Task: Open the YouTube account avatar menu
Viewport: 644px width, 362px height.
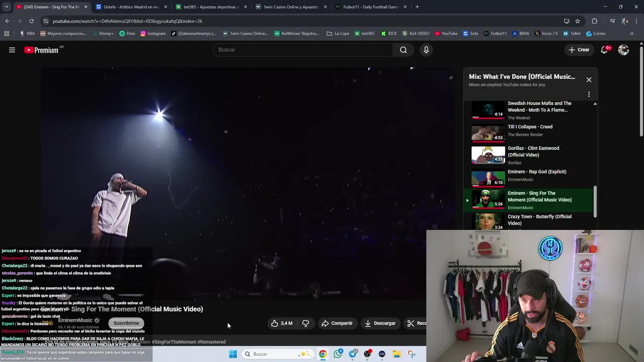Action: click(x=623, y=50)
